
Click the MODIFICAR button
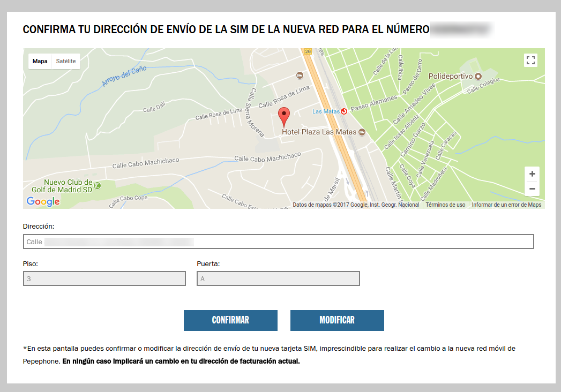pyautogui.click(x=337, y=320)
